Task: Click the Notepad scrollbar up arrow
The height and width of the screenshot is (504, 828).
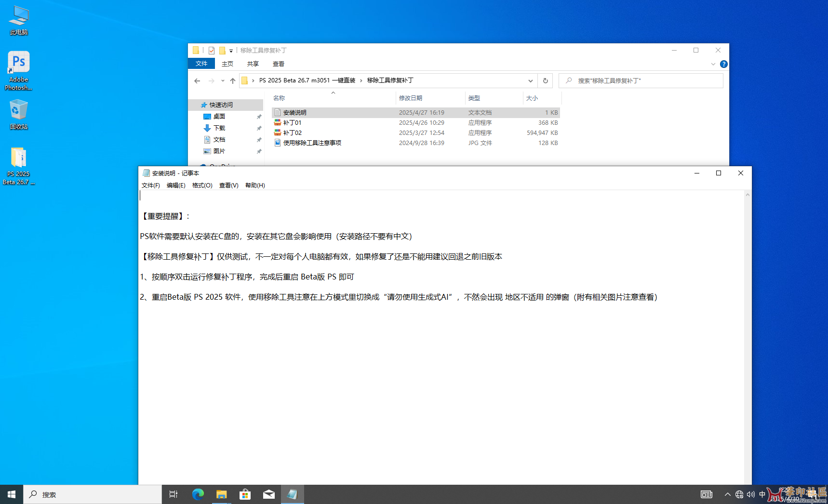Action: (x=748, y=195)
